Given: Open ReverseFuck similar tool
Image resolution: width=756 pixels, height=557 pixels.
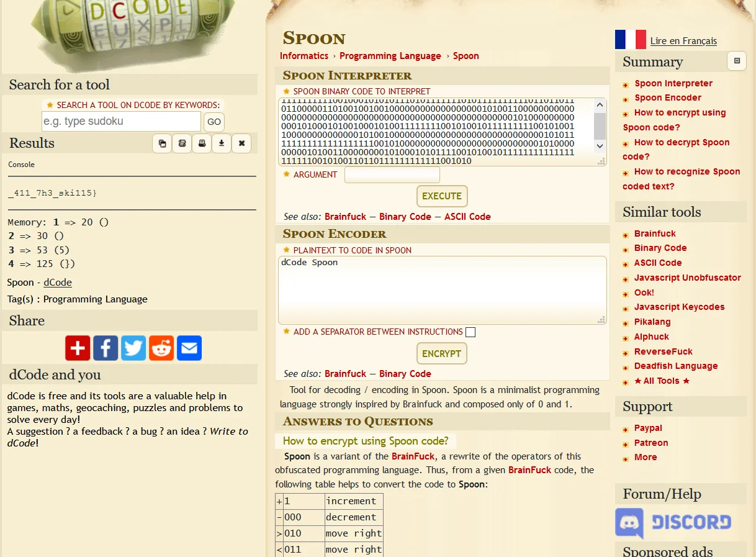Looking at the screenshot, I should tap(664, 351).
